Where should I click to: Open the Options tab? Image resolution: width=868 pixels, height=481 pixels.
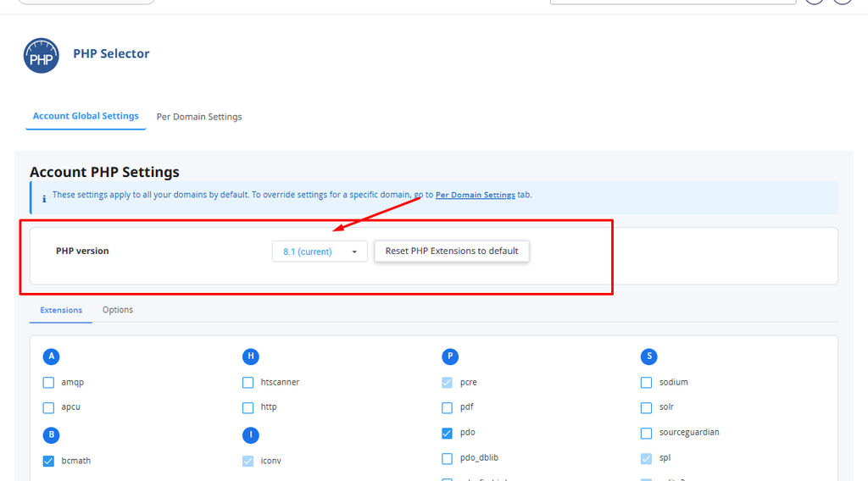coord(117,310)
